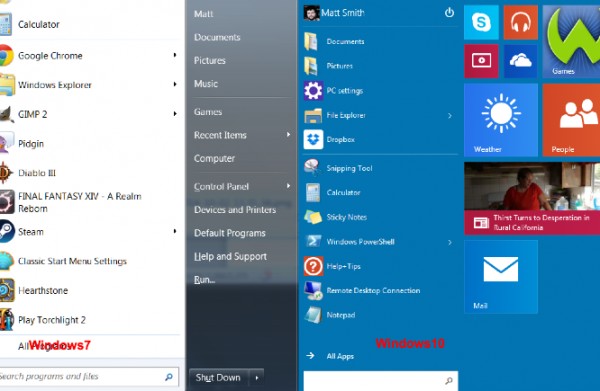Expand the Windows Explorer submenu arrow
The image size is (600, 391).
click(175, 84)
